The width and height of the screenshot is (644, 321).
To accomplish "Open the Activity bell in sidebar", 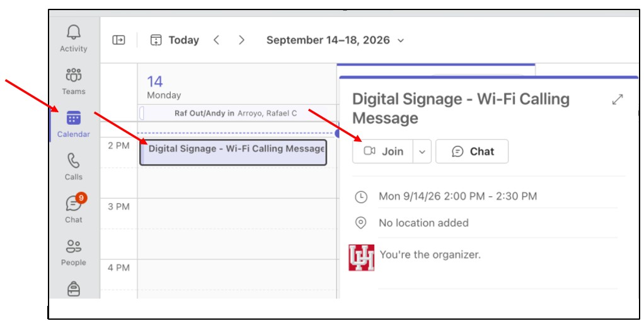I will 74,38.
